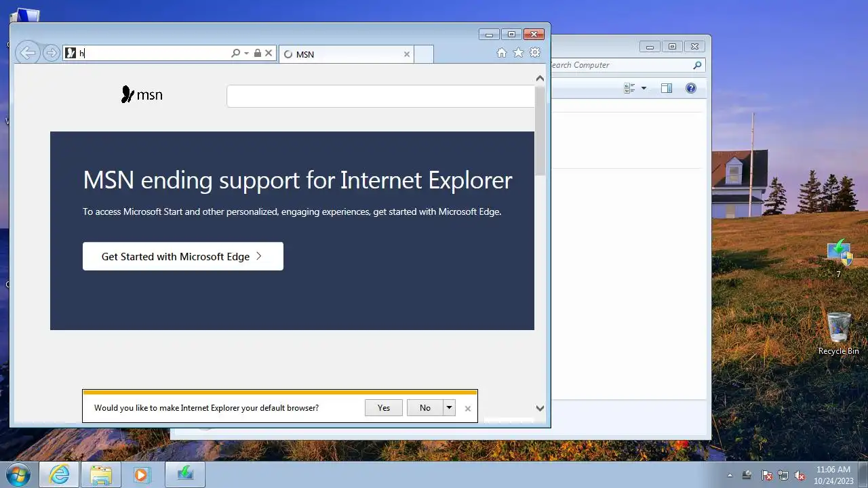Open Help in the Explorer window

[691, 88]
